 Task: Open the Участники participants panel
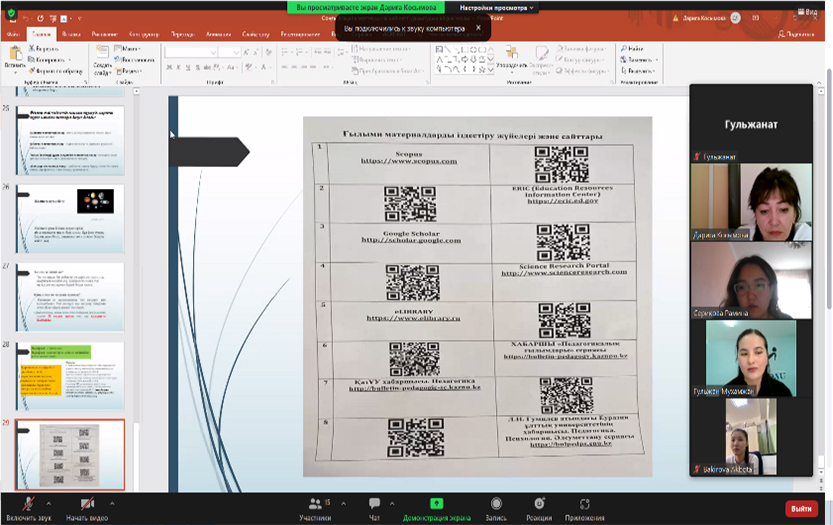coord(317,503)
